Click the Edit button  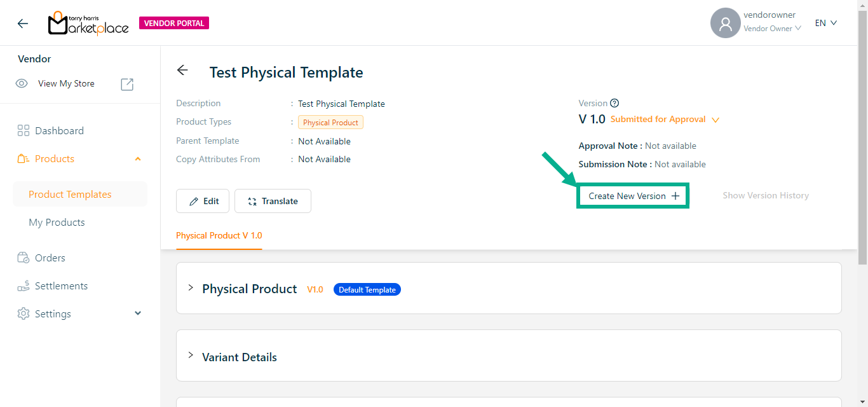[x=203, y=201]
